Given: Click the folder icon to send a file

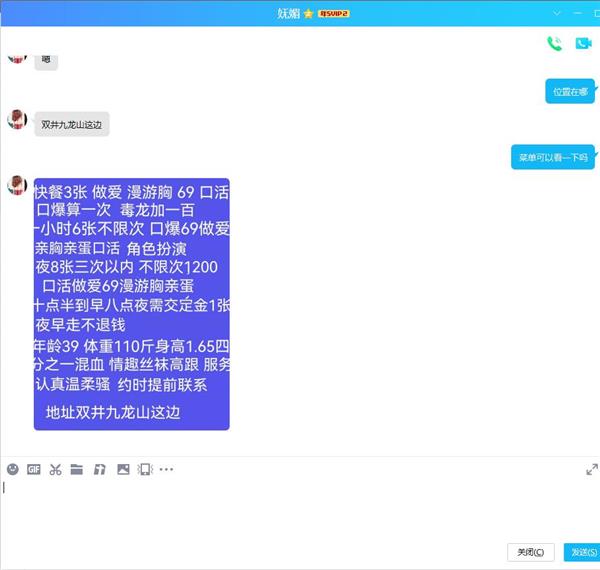Looking at the screenshot, I should click(x=77, y=469).
